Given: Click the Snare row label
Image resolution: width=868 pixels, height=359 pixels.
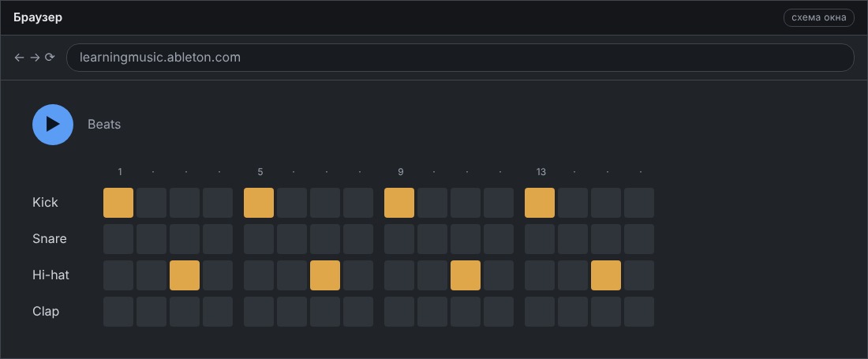Looking at the screenshot, I should pos(49,239).
